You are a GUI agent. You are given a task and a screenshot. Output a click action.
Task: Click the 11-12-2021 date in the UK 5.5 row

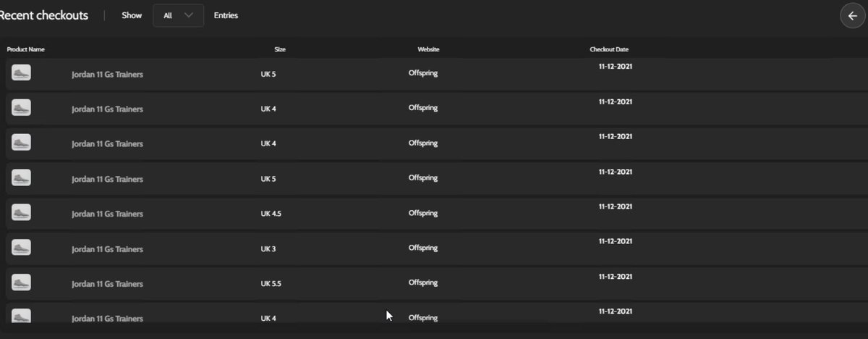[x=616, y=276]
